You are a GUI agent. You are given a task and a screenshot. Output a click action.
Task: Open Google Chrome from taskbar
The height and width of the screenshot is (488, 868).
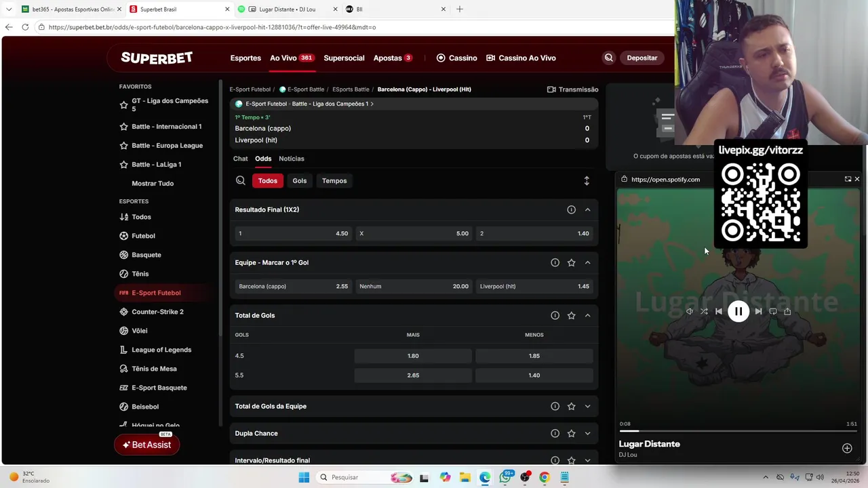point(544,477)
